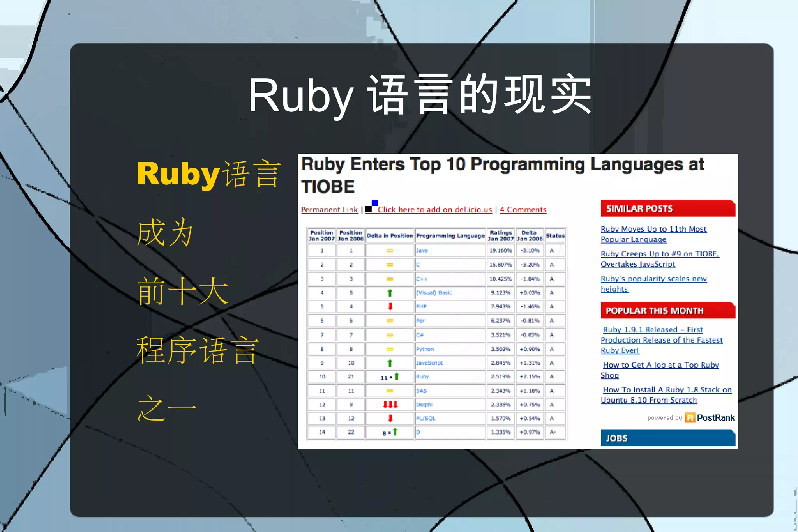The width and height of the screenshot is (798, 532).
Task: Open 'How to Get A Job at a Top Ruby Shop'
Action: 660,370
